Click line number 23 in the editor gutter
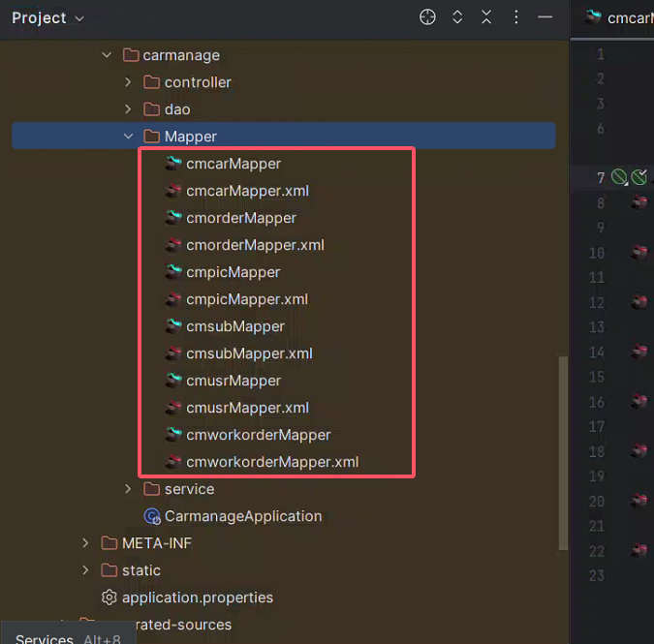The height and width of the screenshot is (644, 654). point(597,575)
